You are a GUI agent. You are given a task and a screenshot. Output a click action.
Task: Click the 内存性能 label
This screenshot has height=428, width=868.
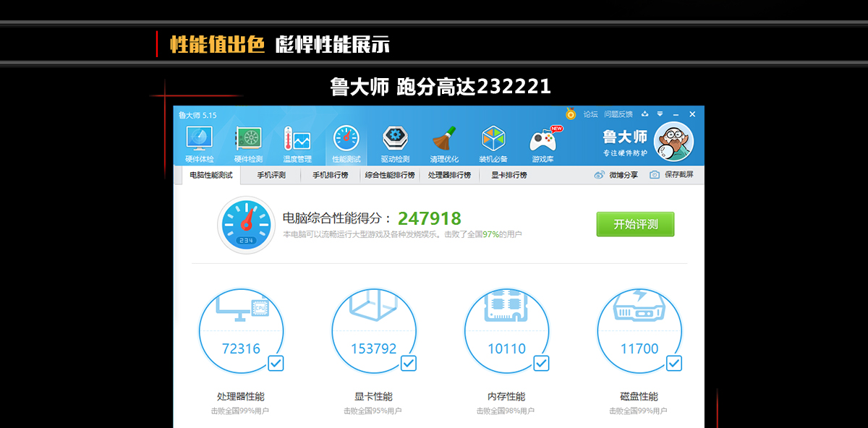click(x=506, y=396)
